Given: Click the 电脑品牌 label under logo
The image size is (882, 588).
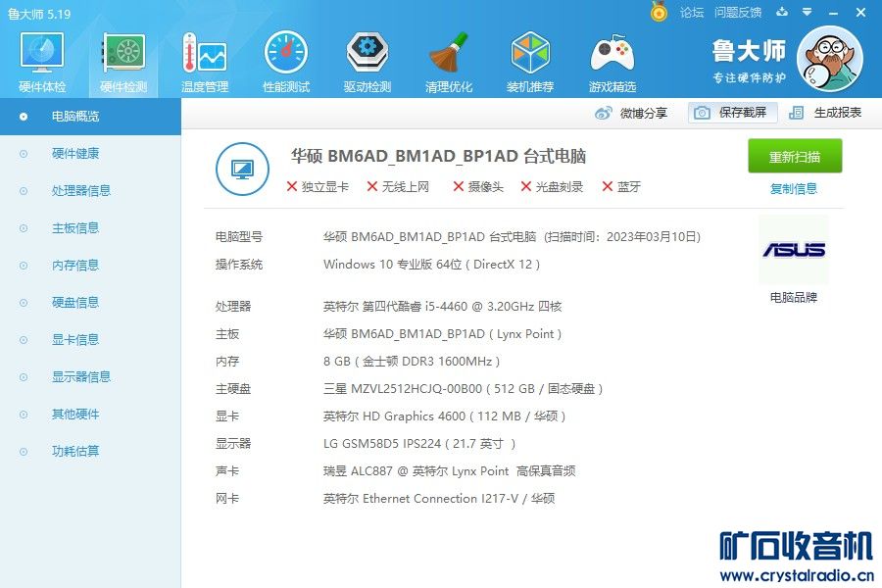Looking at the screenshot, I should coord(793,298).
